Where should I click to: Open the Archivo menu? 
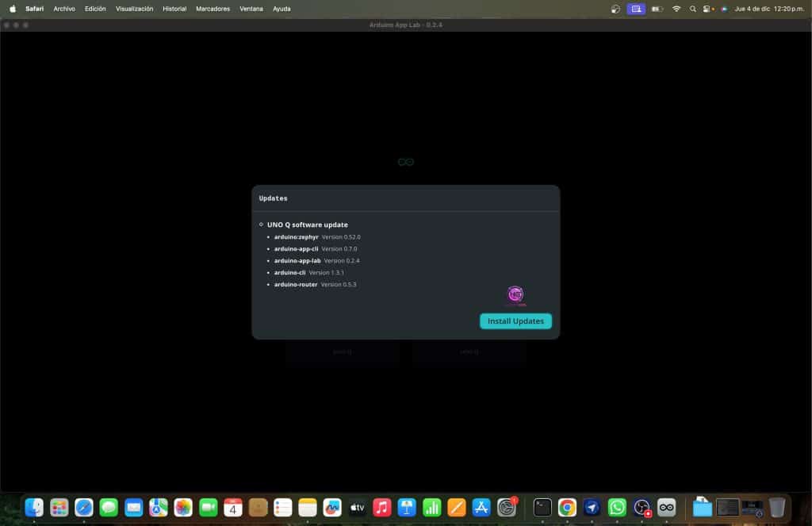[x=64, y=9]
